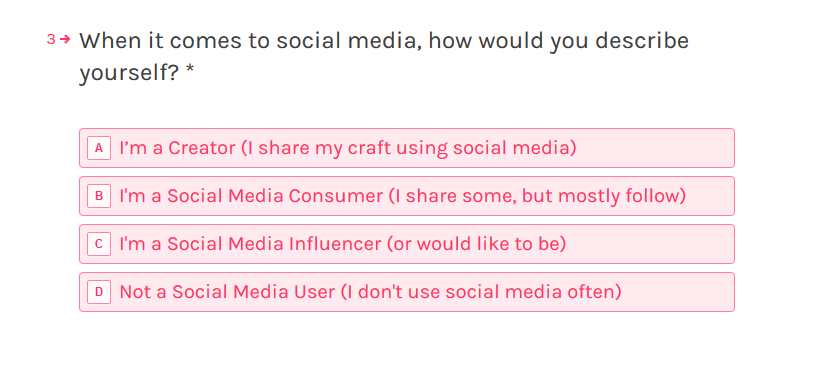Click empty right end of Influencer row
Screen dimensions: 821x370
[649, 244]
